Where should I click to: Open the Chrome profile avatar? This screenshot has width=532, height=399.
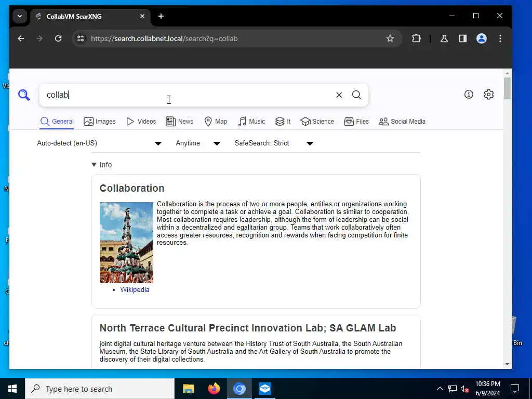[482, 38]
